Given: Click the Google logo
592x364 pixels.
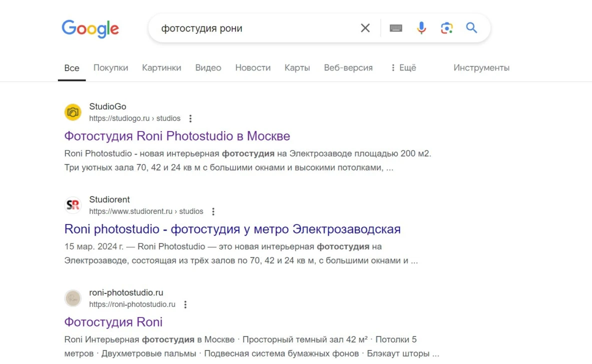Looking at the screenshot, I should click(90, 28).
